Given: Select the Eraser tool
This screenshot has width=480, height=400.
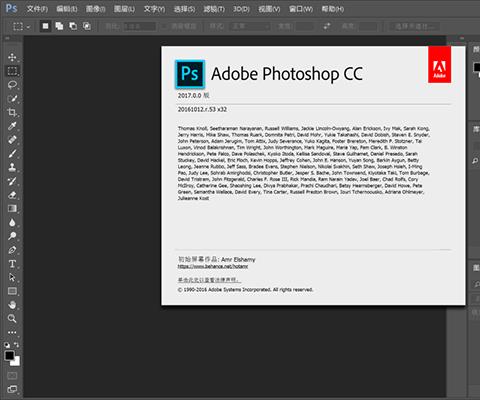Looking at the screenshot, I should [12, 195].
